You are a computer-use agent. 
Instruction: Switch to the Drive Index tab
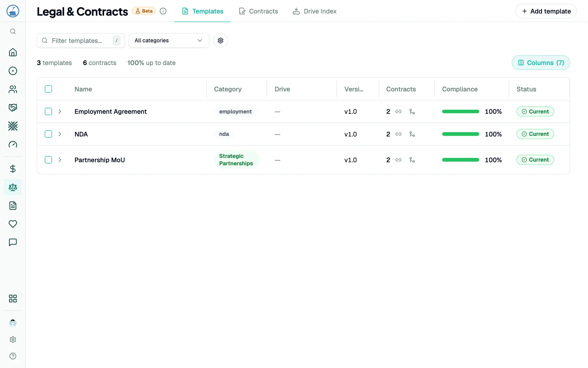(x=315, y=11)
